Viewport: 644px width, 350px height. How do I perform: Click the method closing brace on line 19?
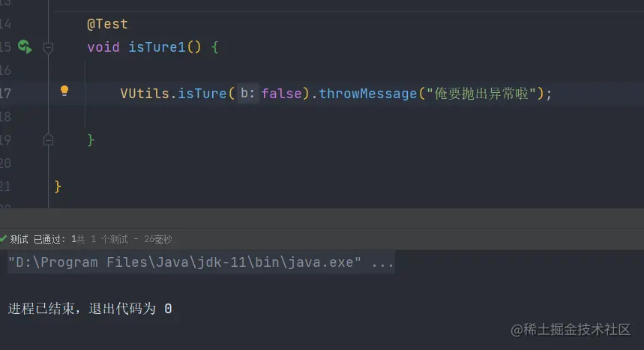tap(91, 140)
